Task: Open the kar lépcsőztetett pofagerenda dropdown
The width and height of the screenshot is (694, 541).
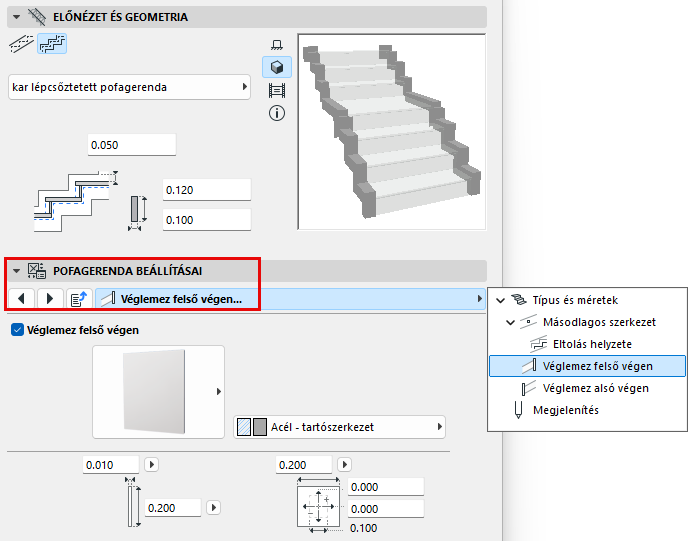Action: click(129, 87)
